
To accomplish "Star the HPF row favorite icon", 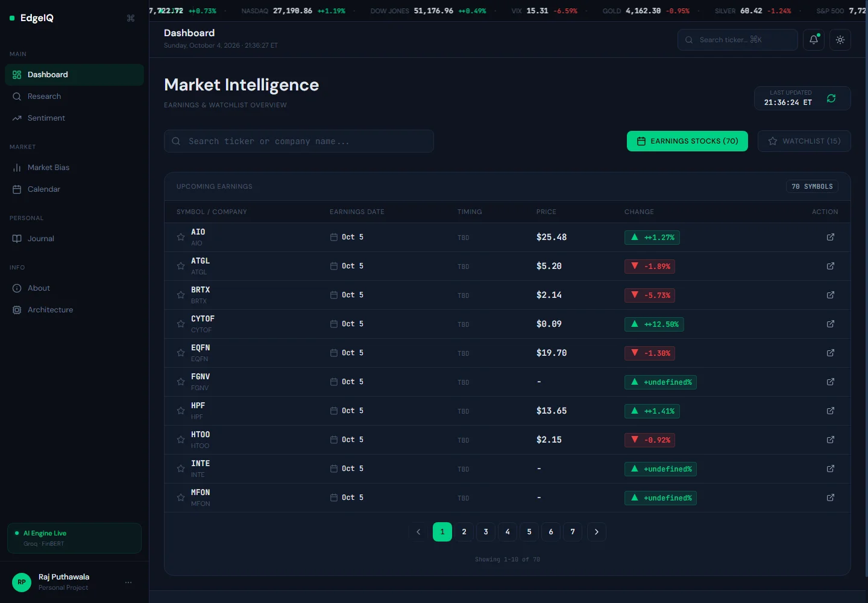I will point(181,411).
